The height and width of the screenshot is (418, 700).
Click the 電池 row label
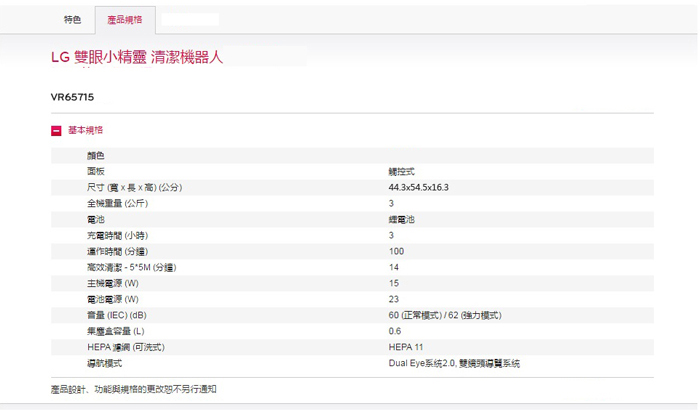tap(96, 220)
